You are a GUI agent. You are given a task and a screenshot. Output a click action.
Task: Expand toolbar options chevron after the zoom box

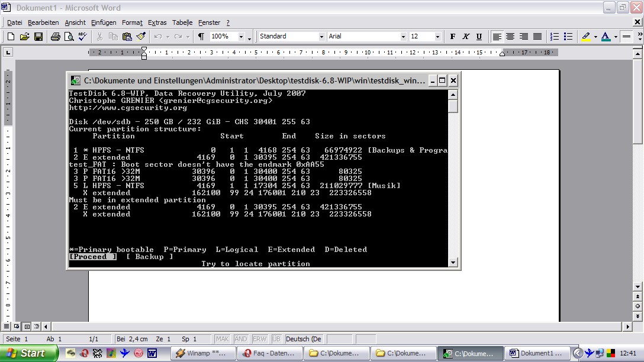click(249, 38)
